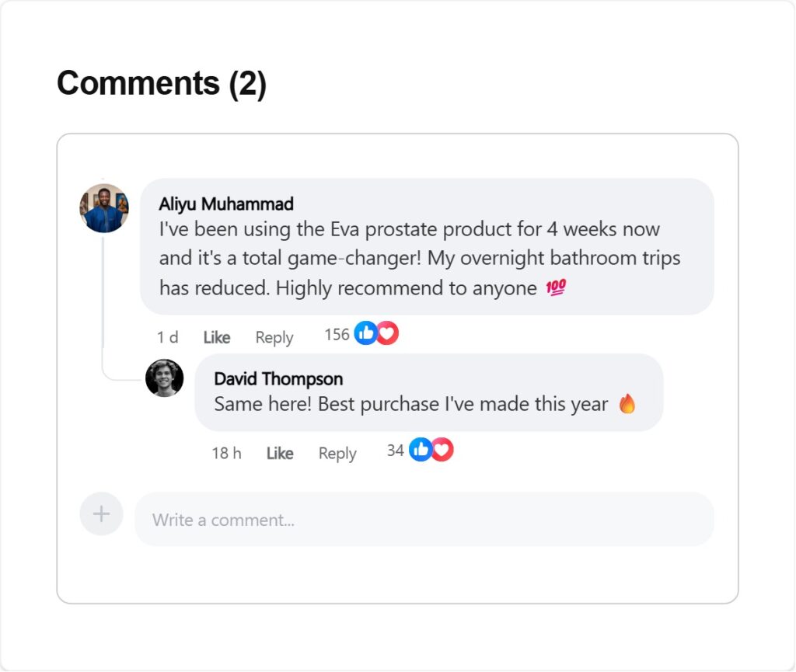The height and width of the screenshot is (672, 796).
Task: Visit David Thompson's profile via name
Action: [278, 379]
